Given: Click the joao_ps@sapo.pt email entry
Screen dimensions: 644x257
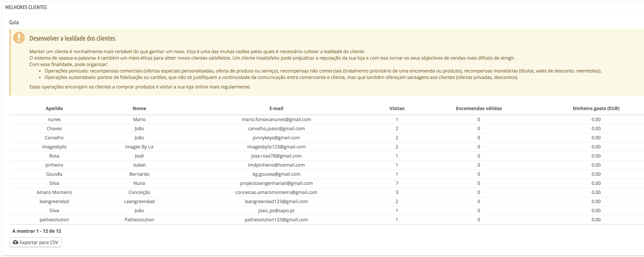Looking at the screenshot, I should (276, 210).
